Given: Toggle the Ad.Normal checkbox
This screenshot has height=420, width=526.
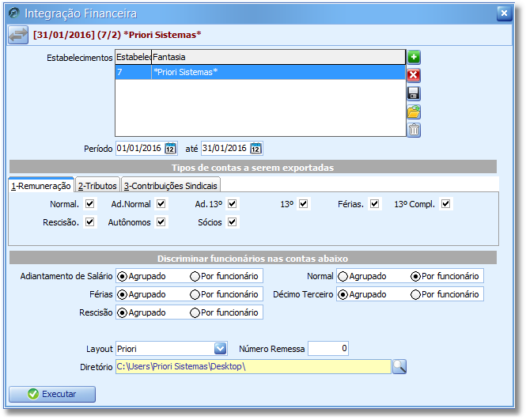Looking at the screenshot, I should [161, 203].
